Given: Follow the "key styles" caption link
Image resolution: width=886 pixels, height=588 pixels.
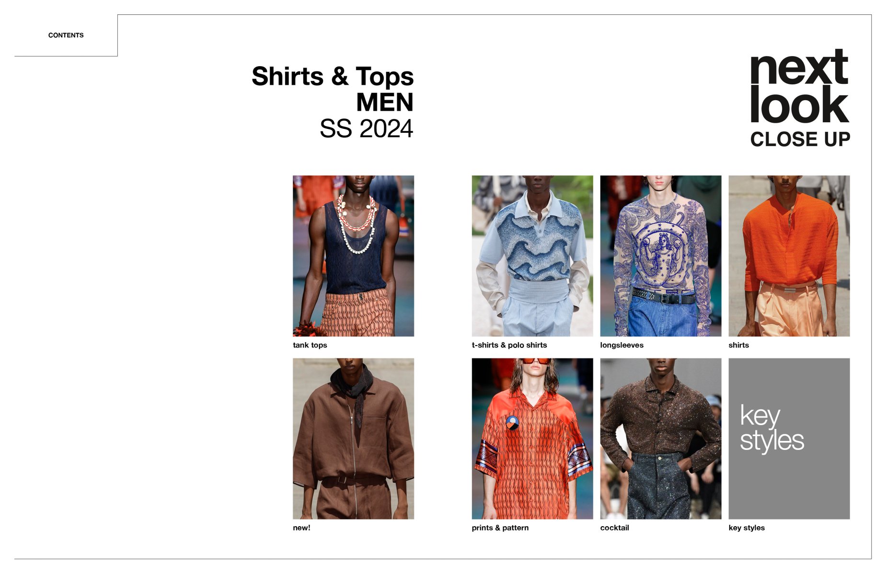Looking at the screenshot, I should (747, 528).
